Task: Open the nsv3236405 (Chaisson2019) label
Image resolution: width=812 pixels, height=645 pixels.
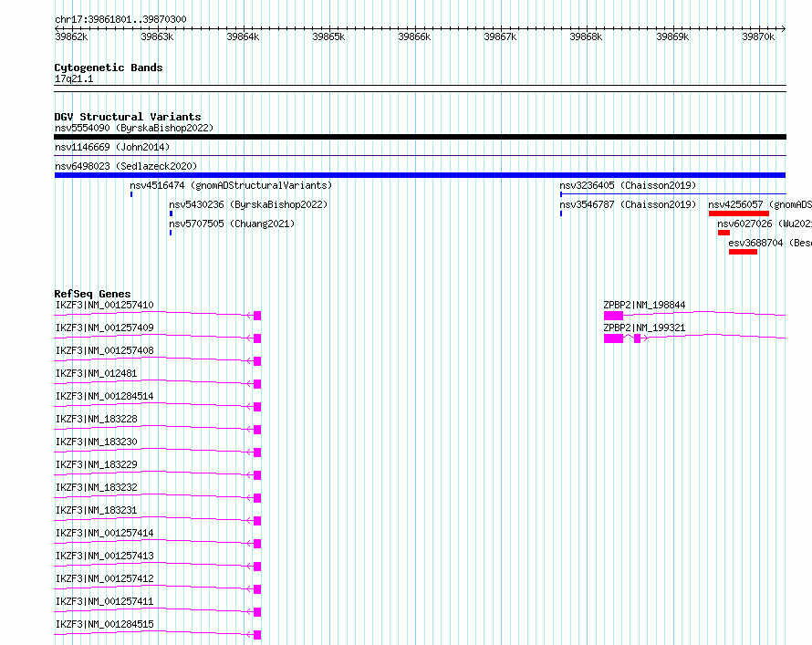Action: point(628,185)
